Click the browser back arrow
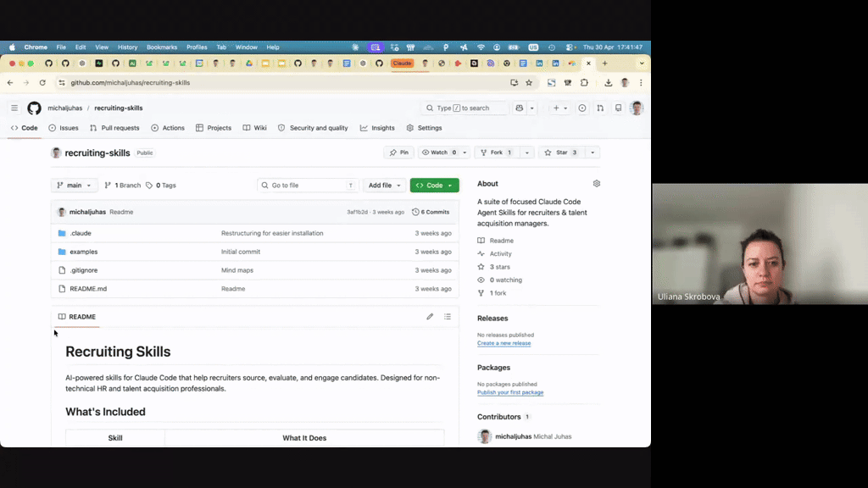868x488 pixels. tap(10, 82)
